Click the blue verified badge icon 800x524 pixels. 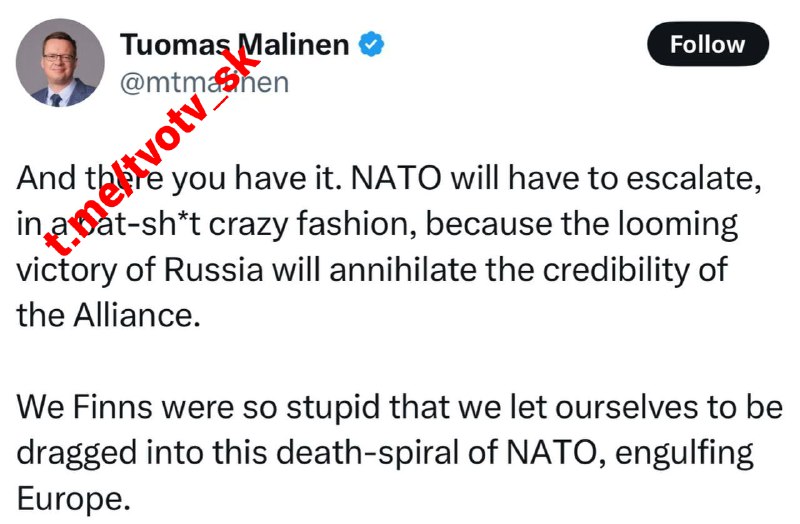(372, 44)
